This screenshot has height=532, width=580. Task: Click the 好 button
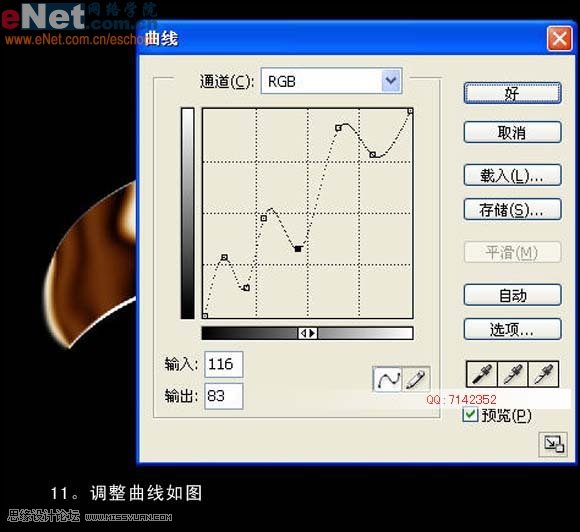click(x=512, y=93)
